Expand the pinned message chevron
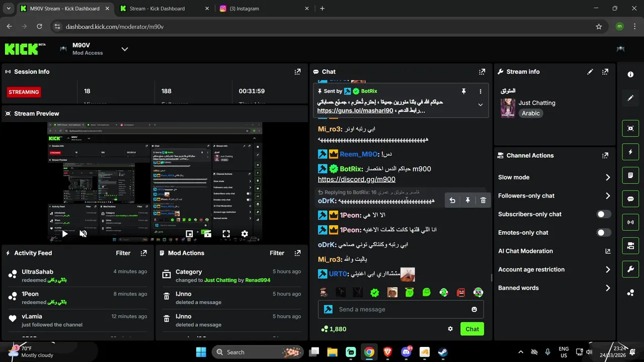 [x=480, y=105]
